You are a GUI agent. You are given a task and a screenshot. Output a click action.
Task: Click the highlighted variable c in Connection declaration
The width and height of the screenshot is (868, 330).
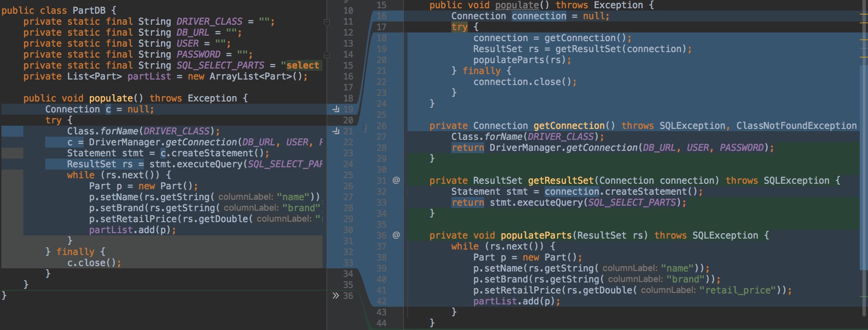point(108,109)
